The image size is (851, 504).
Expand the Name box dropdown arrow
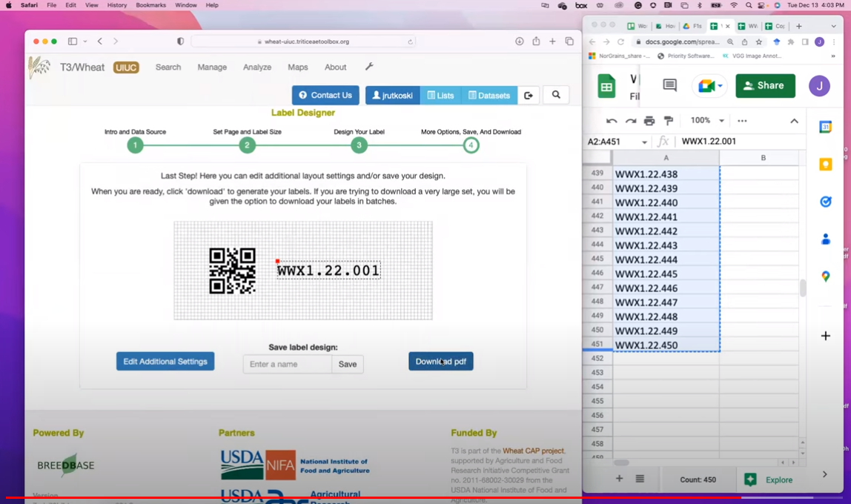(x=644, y=142)
